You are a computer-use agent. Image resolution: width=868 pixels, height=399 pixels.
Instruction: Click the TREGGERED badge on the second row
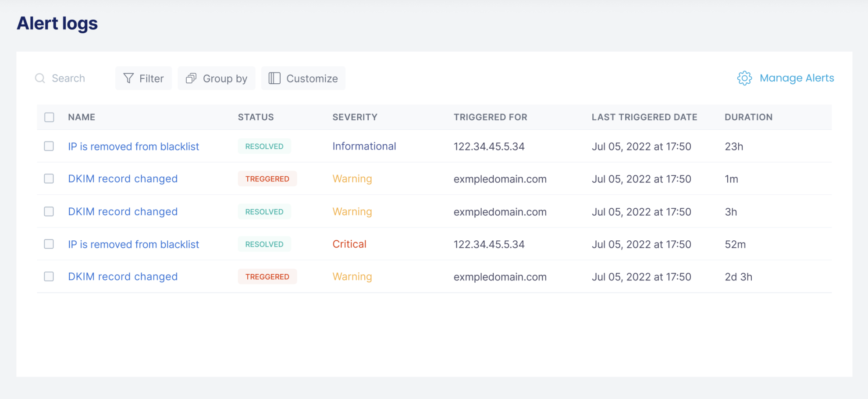(267, 178)
